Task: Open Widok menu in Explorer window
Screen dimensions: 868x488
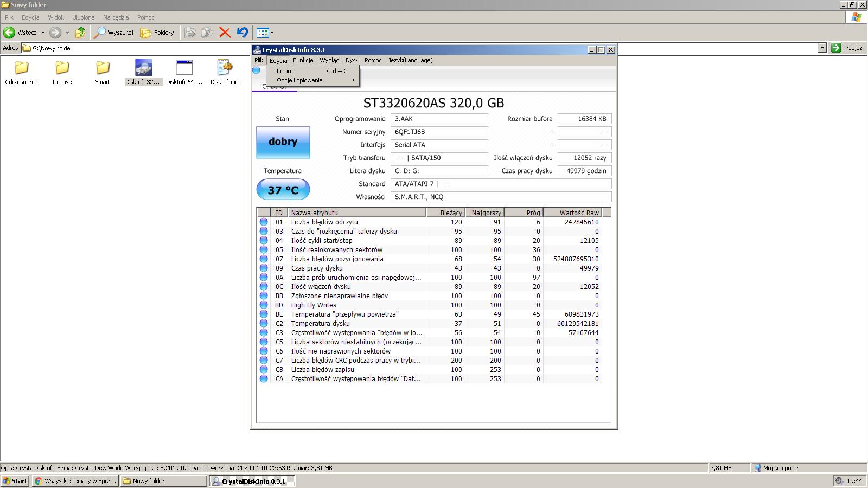Action: (56, 17)
